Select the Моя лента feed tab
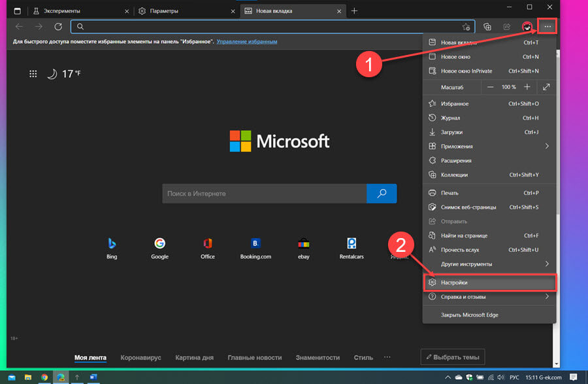 [90, 358]
